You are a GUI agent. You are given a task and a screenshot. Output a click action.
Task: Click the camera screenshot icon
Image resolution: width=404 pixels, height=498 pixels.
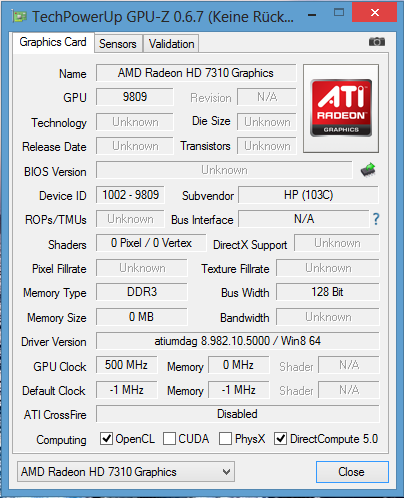pos(377,42)
